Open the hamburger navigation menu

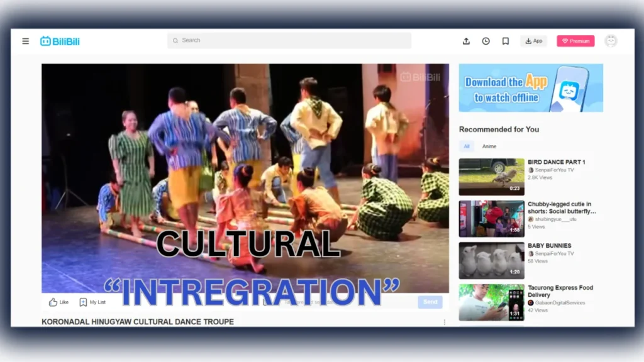(26, 41)
